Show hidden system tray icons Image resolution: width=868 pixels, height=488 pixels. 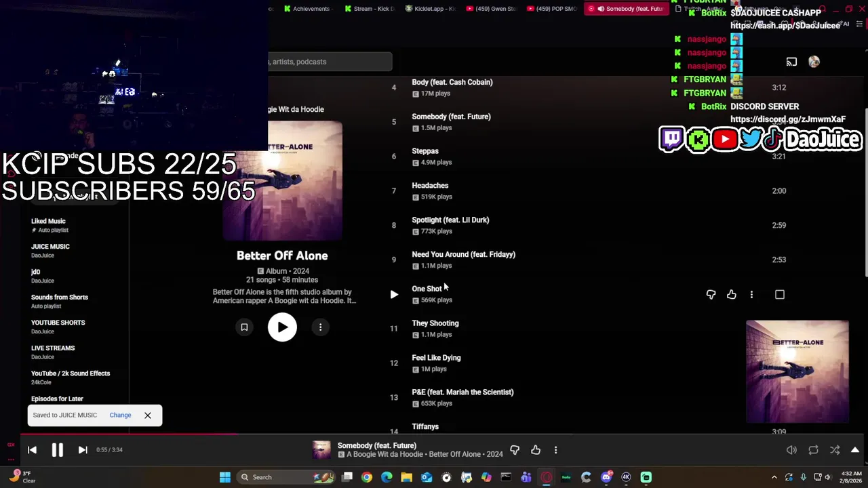tap(774, 477)
